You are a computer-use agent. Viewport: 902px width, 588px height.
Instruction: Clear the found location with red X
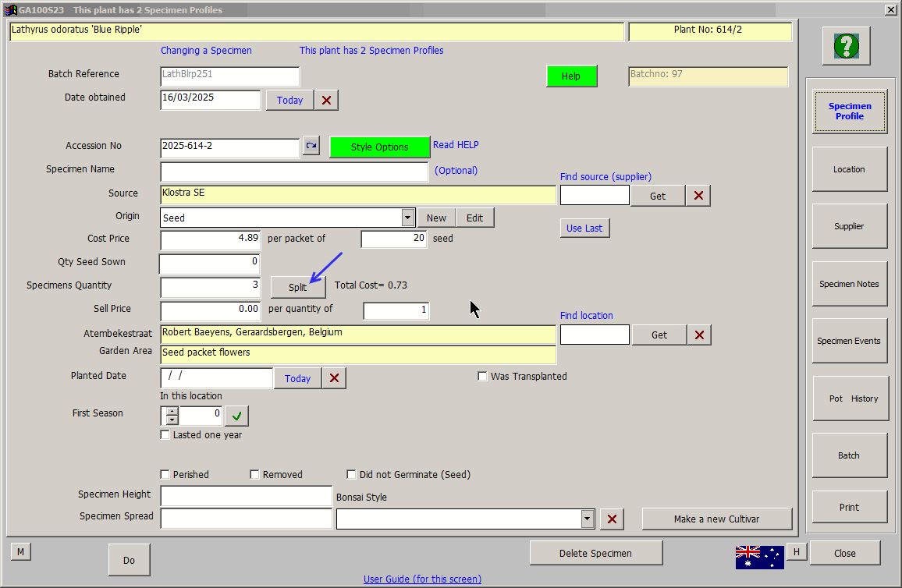(699, 335)
